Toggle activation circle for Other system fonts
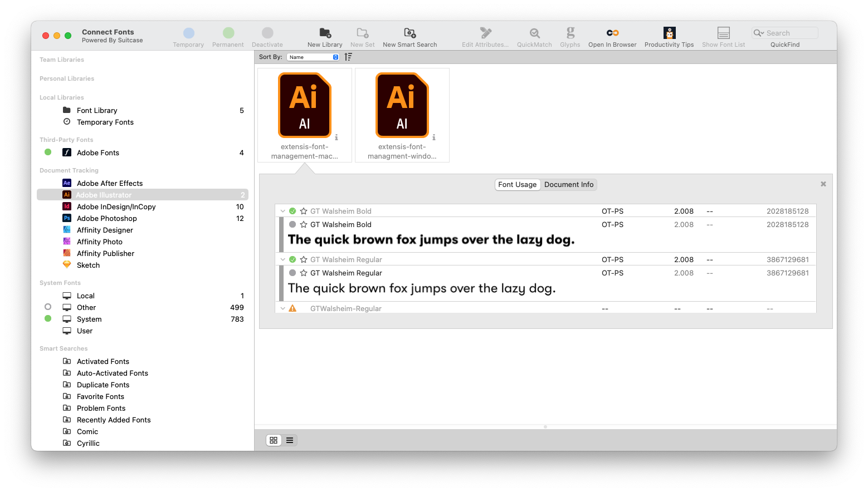868x492 pixels. [48, 307]
